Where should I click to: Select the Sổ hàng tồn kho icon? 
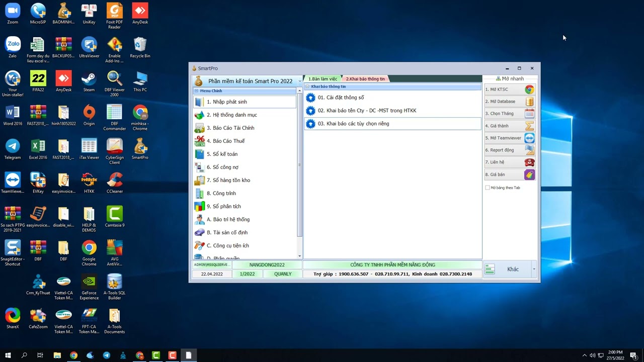tap(199, 180)
